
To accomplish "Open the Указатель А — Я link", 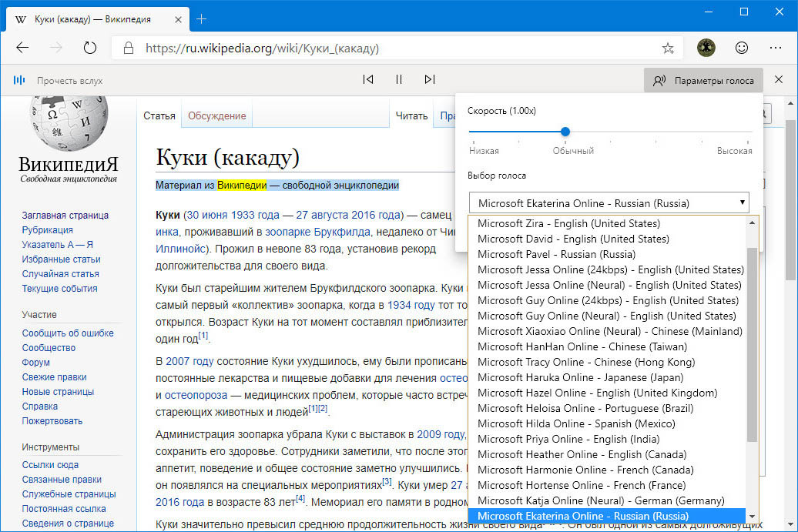I will coord(58,245).
